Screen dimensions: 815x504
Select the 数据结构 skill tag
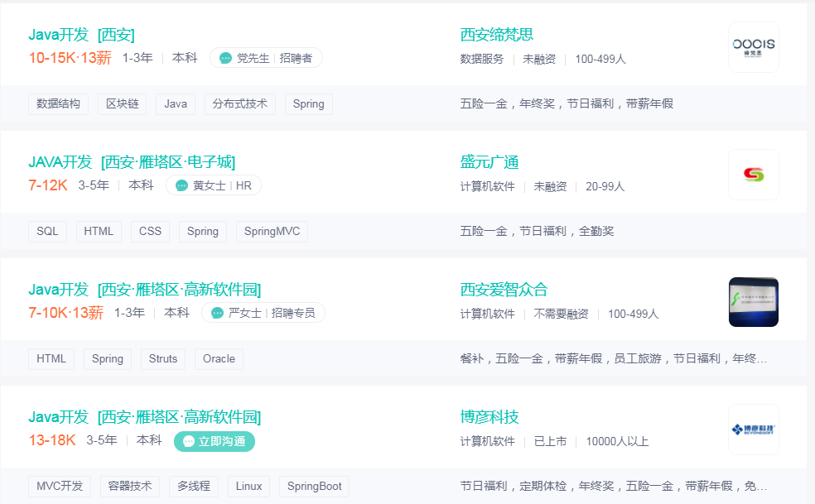click(x=58, y=104)
